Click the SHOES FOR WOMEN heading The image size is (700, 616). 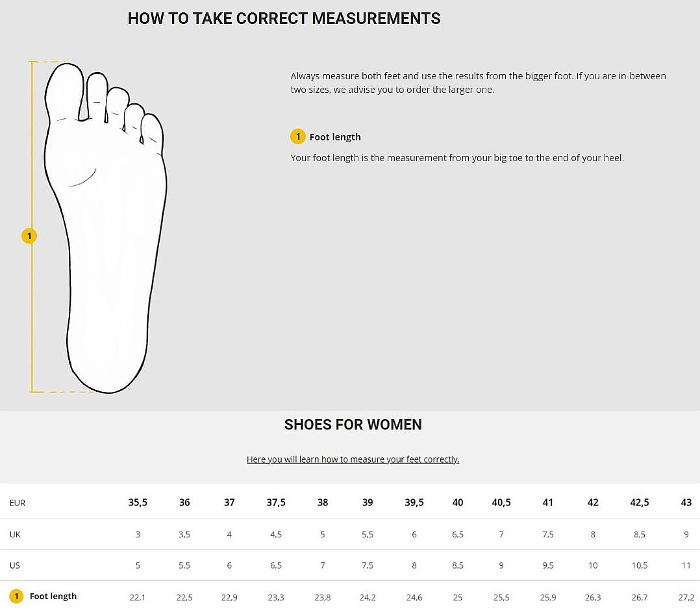(353, 424)
